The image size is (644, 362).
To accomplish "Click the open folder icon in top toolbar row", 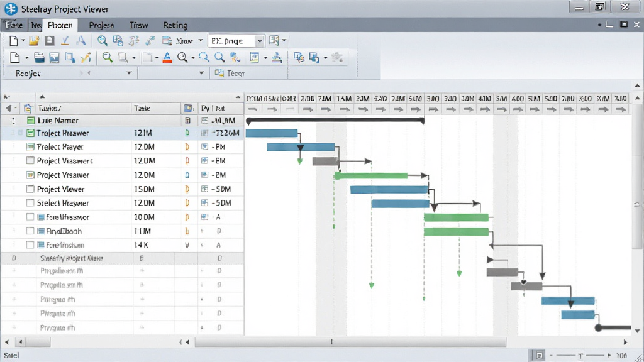I will pyautogui.click(x=34, y=41).
